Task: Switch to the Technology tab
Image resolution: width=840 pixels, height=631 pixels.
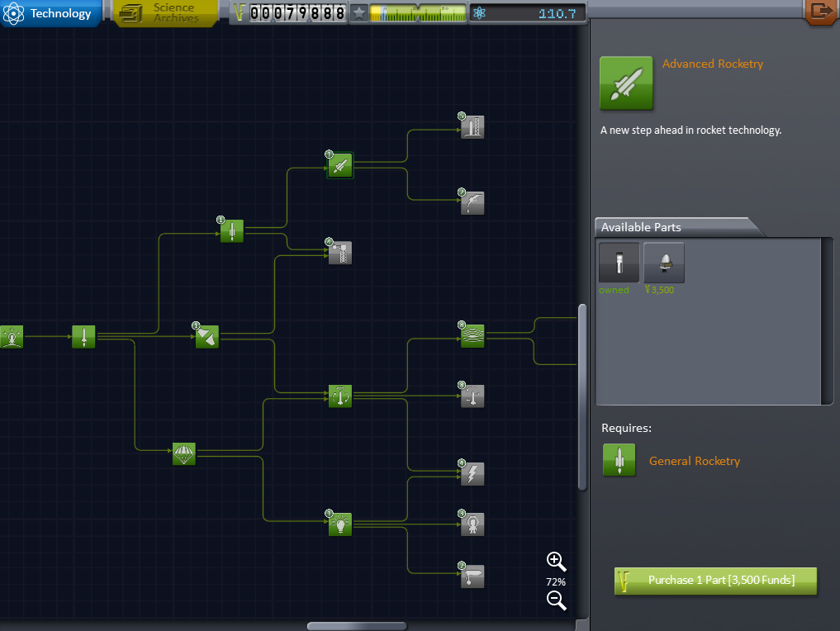Action: [50, 13]
